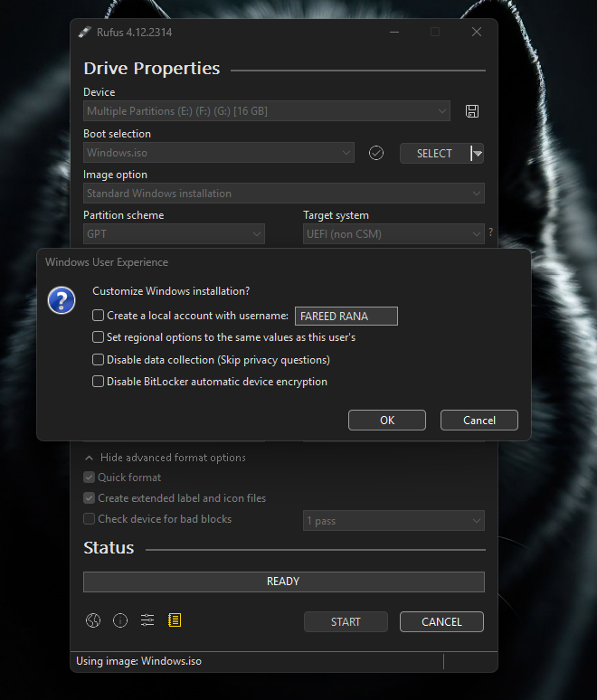
Task: Open the Boot selection dropdown
Action: 219,153
